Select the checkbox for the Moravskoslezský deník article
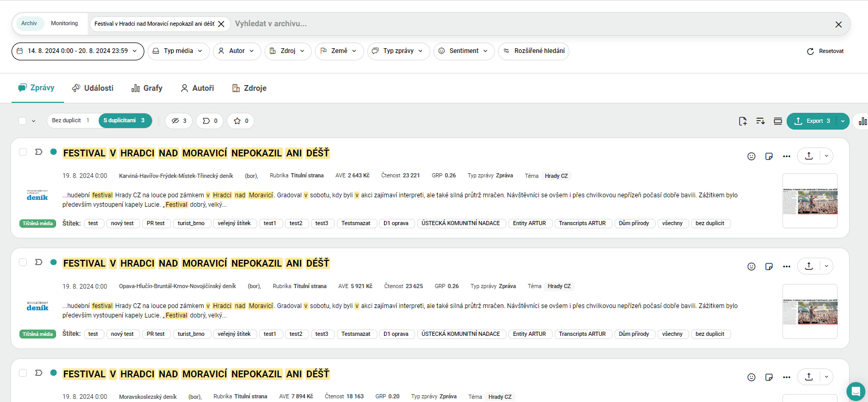868x402 pixels. tap(23, 373)
